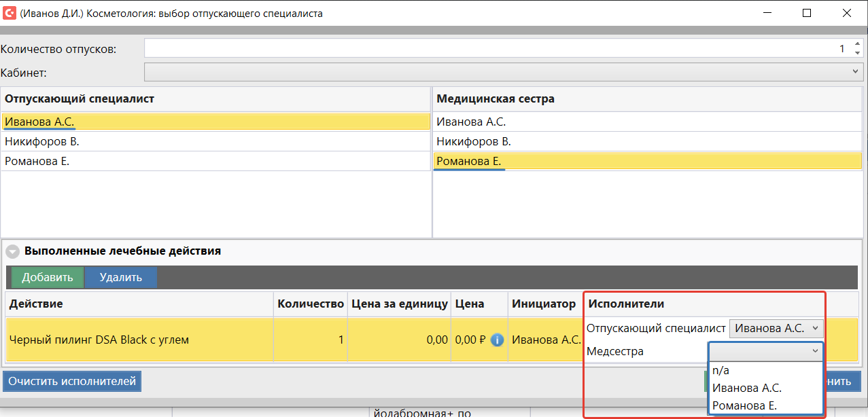Select Романова Е. in Отпускающий специалист list

37,162
